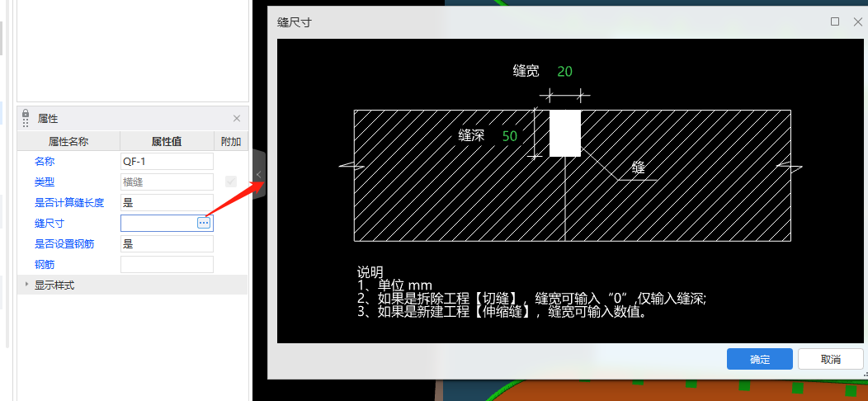
Task: Close the 属性 properties panel
Action: [x=237, y=119]
